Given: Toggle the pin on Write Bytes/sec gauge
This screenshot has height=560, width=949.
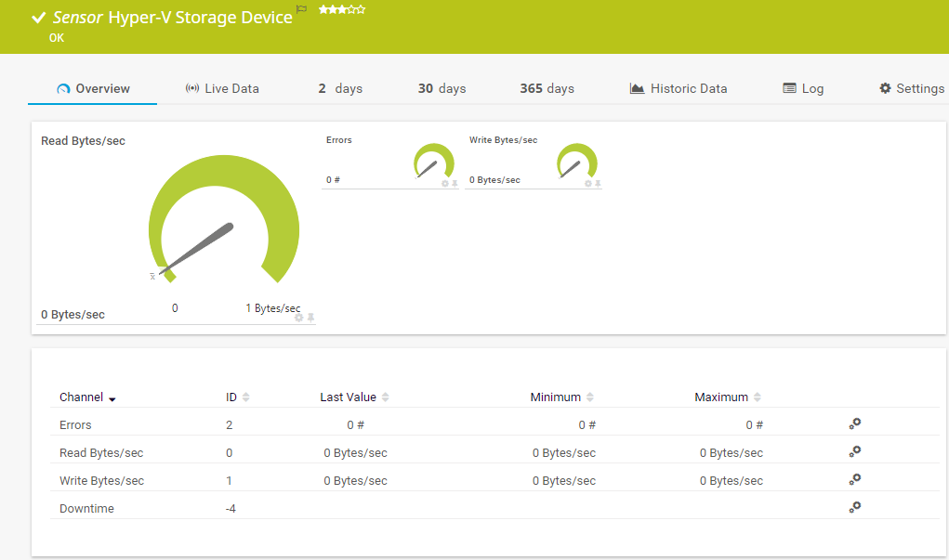Looking at the screenshot, I should pos(598,184).
